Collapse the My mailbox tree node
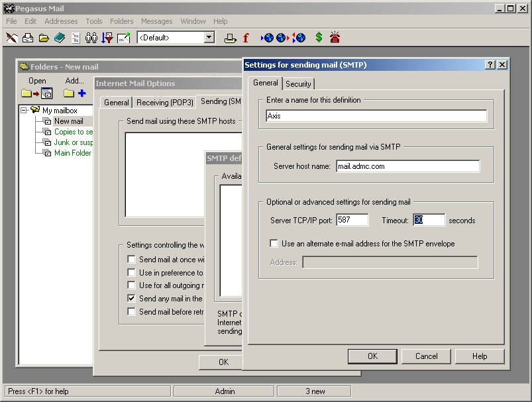This screenshot has height=402, width=532. coord(24,111)
